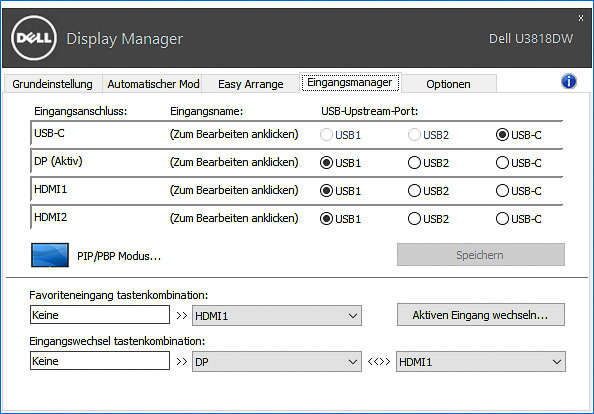Close the Display Manager window
594x414 pixels.
coord(581,18)
